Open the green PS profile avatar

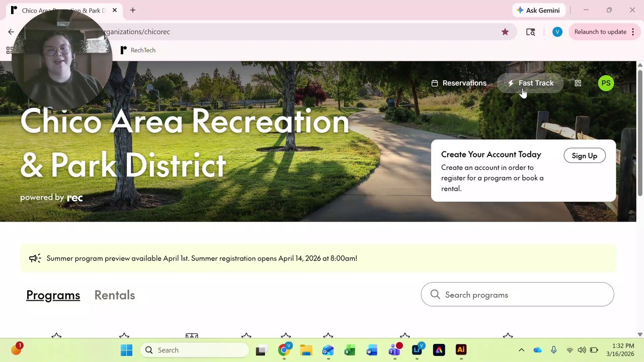pos(606,83)
